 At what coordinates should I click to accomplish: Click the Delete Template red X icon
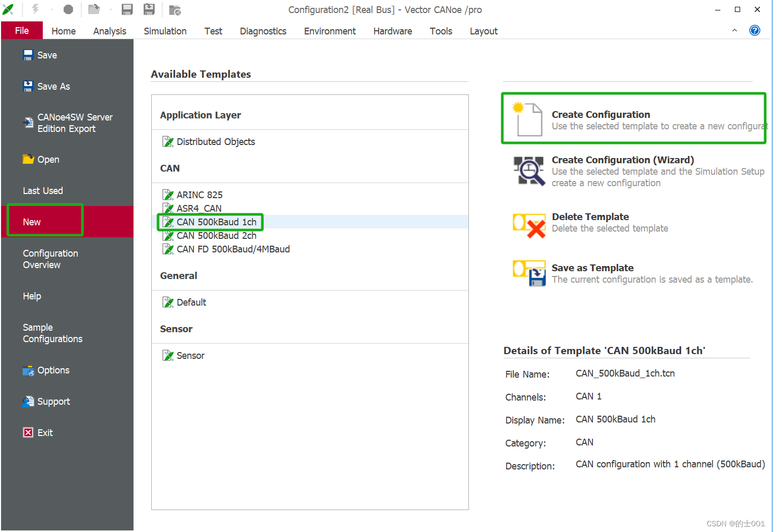[x=529, y=225]
